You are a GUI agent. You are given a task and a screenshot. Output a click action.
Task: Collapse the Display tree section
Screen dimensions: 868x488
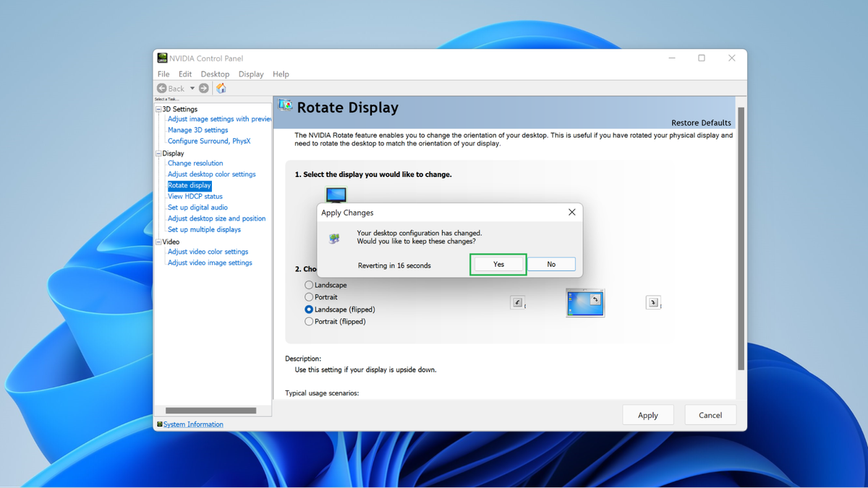[x=158, y=153]
